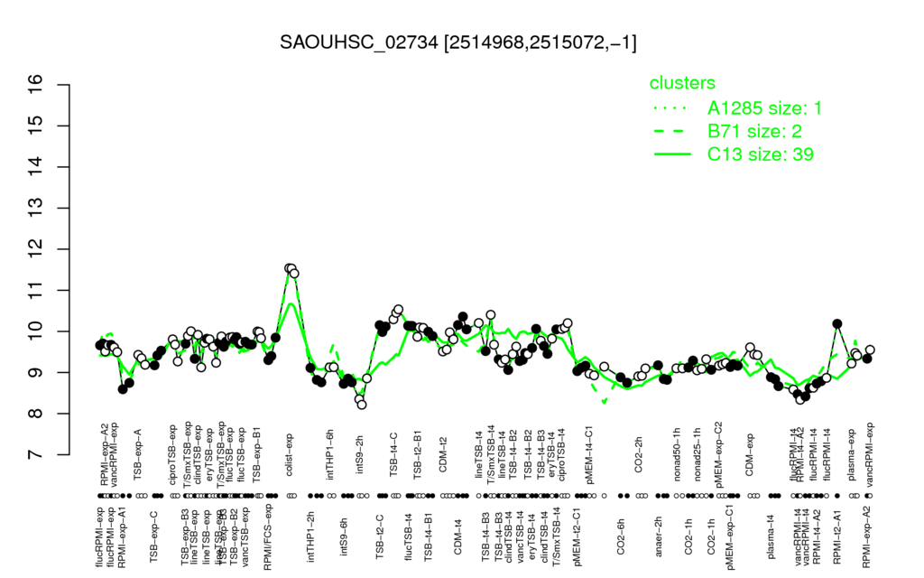Select legend entry 'B71 size: 2'
The height and width of the screenshot is (578, 924).
[755, 131]
